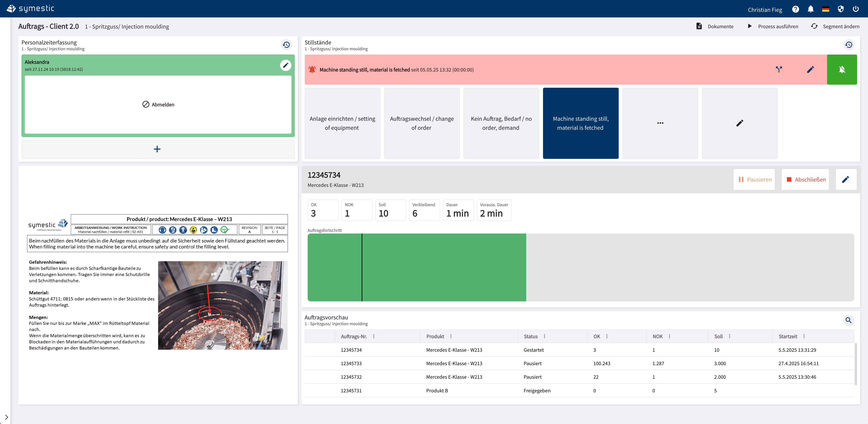Click the pencil tile in downtime reasons
The height and width of the screenshot is (424, 868).
point(740,123)
